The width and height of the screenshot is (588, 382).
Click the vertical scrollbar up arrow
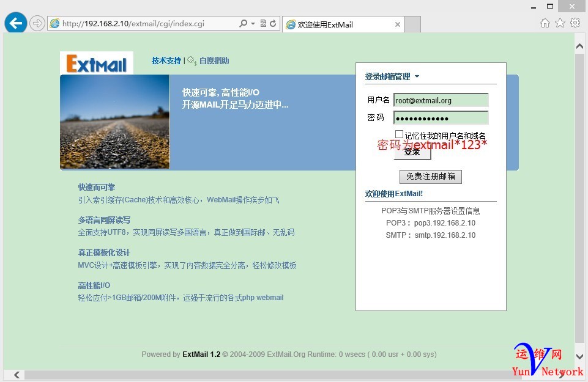click(579, 46)
